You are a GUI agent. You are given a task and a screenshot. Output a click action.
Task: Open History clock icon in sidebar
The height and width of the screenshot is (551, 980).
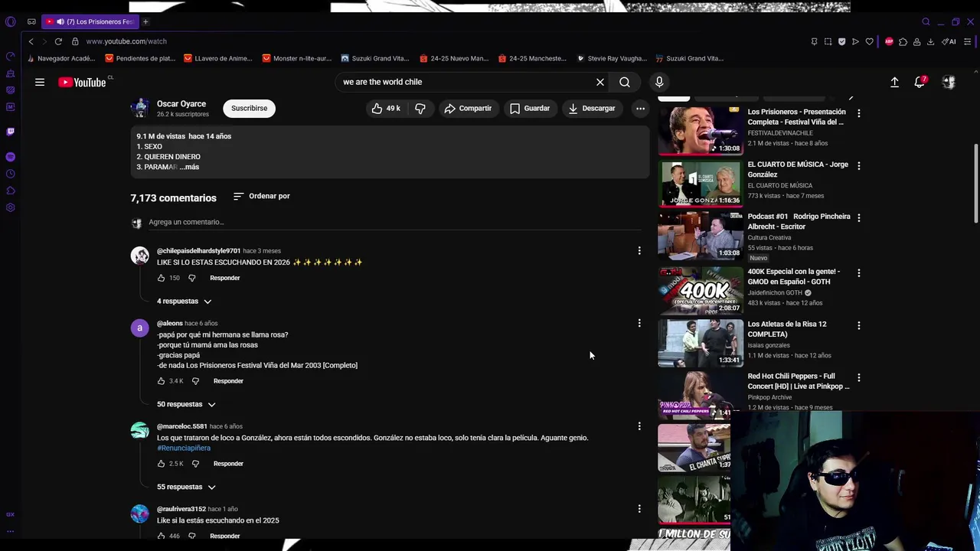[10, 174]
